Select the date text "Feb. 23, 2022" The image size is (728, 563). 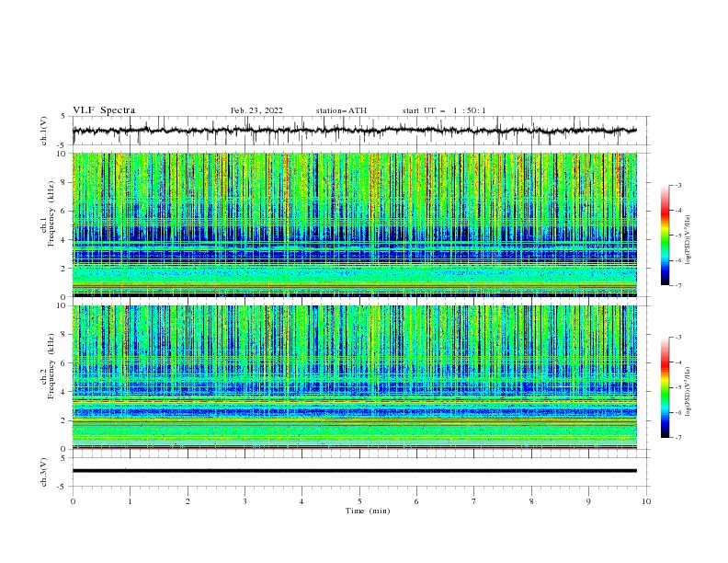click(256, 110)
